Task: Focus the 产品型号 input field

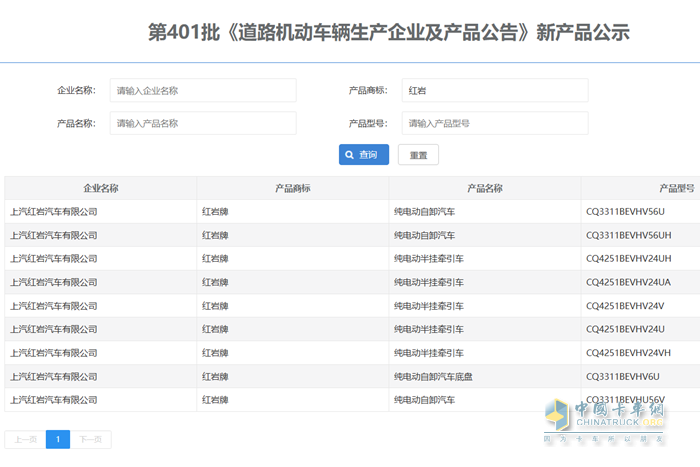Action: tap(495, 123)
